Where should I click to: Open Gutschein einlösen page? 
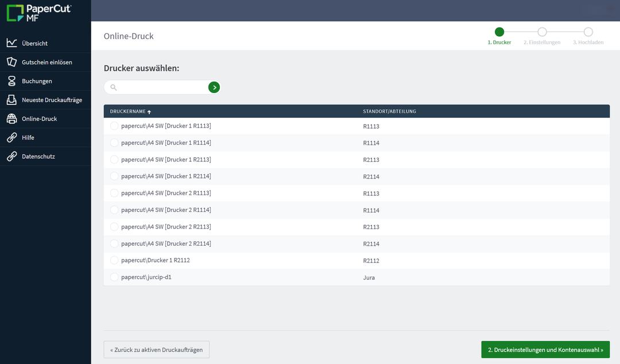point(45,62)
